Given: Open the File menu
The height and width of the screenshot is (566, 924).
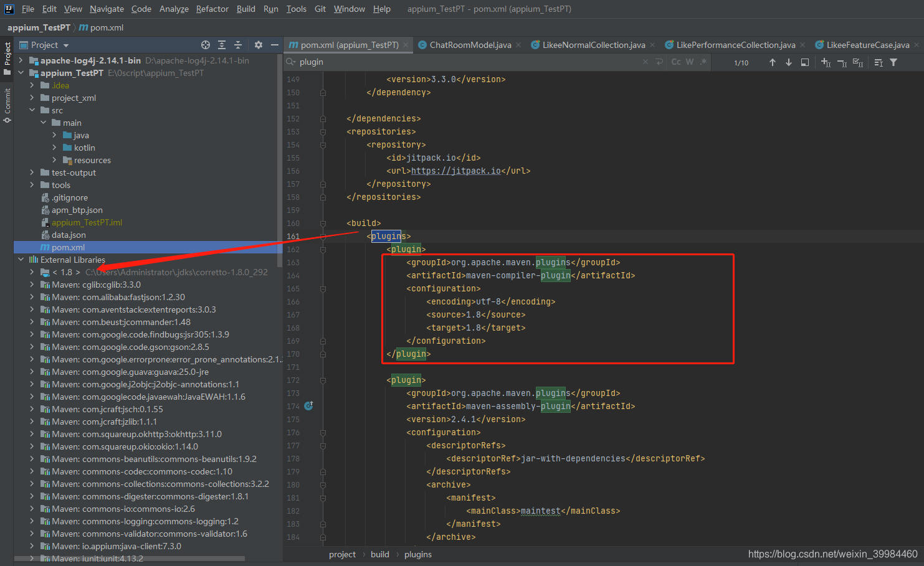Looking at the screenshot, I should pos(28,9).
